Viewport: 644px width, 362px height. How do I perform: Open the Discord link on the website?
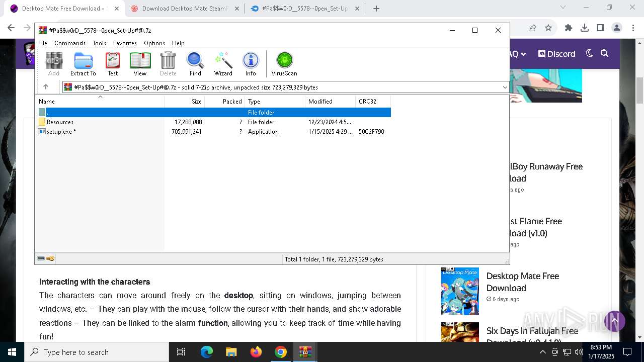click(x=557, y=54)
